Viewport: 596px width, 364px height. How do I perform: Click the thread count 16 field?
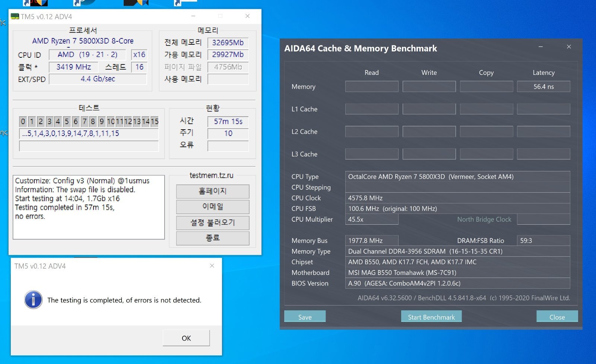(139, 67)
